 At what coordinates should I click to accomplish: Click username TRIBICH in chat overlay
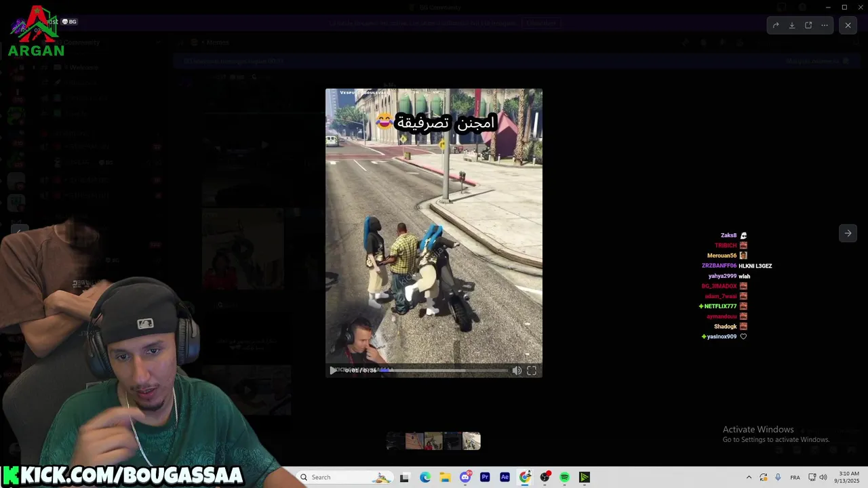click(726, 245)
